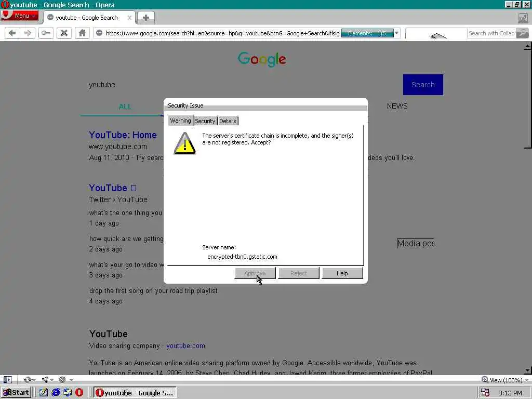Viewport: 532px width, 399px height.
Task: Click the Help button in the dialog
Action: [x=342, y=273]
